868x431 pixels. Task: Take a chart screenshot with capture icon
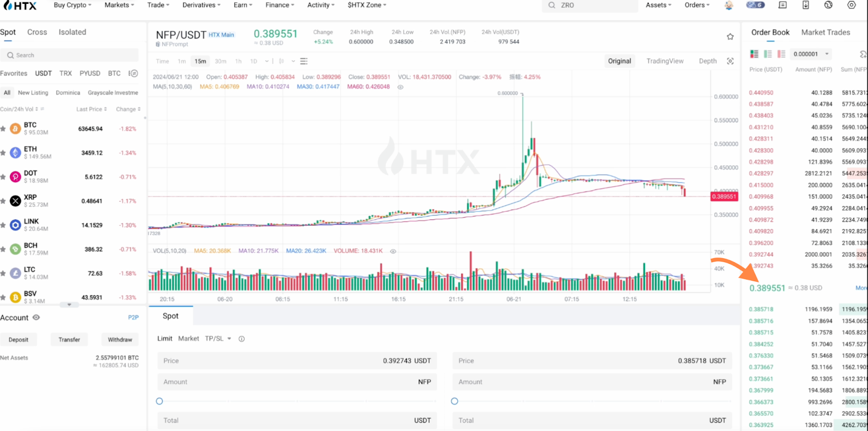tap(730, 61)
